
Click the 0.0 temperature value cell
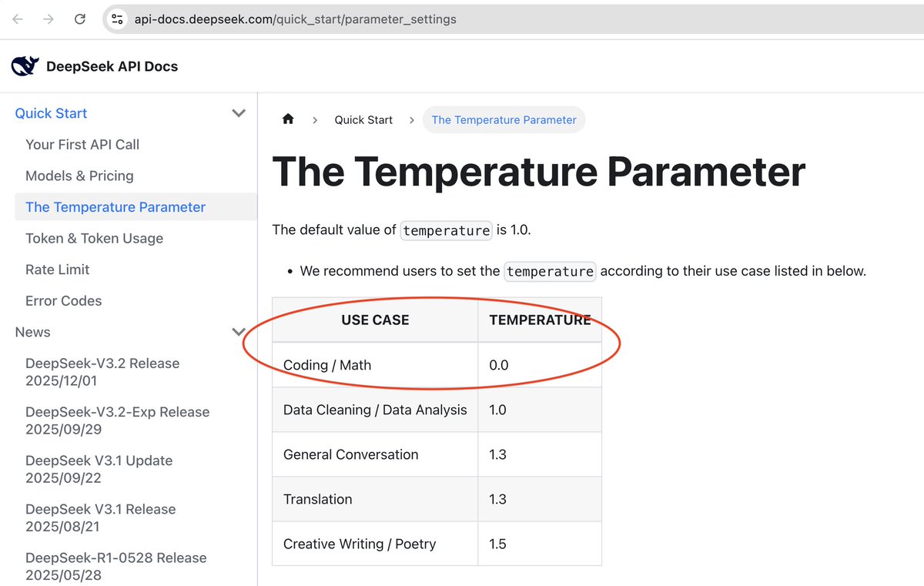[540, 365]
